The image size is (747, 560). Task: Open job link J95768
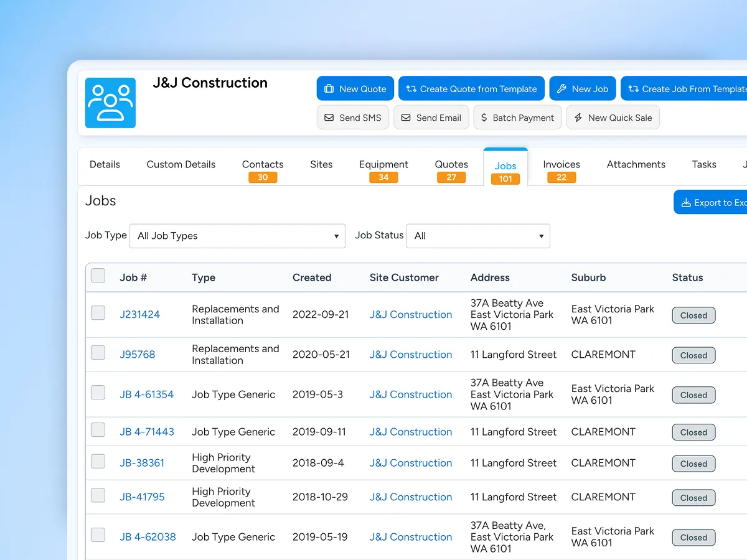(138, 355)
